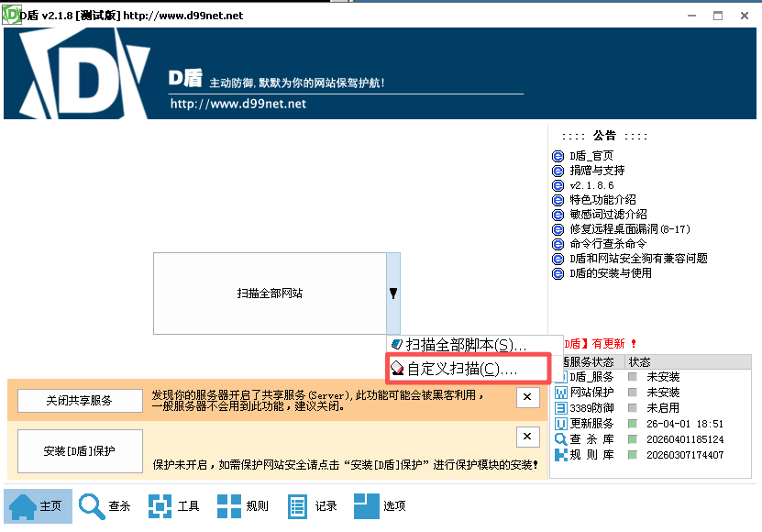Select the 网站保护 未安装 status text
This screenshot has width=762, height=532.
click(x=663, y=393)
